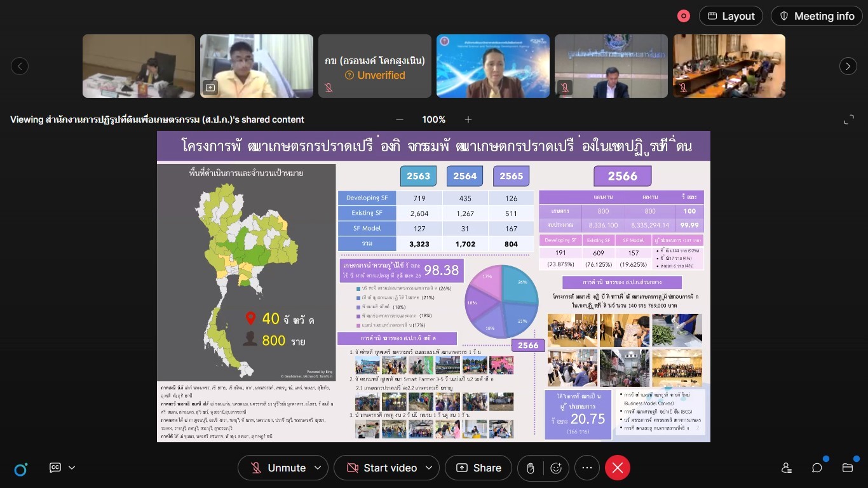Leave the meeting with red X button

coord(617,468)
